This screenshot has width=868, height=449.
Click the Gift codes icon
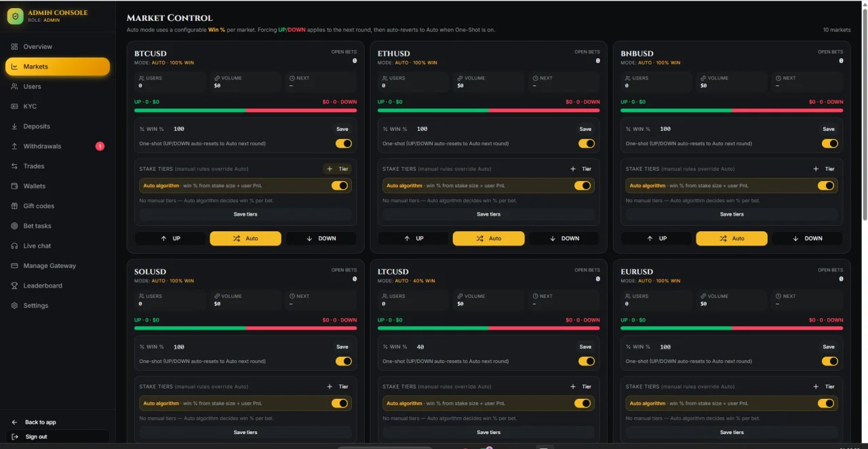click(14, 206)
